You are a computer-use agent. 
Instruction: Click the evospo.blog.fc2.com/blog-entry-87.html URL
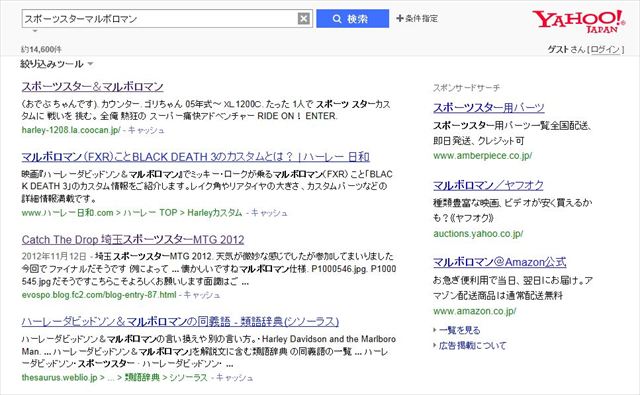point(99,295)
